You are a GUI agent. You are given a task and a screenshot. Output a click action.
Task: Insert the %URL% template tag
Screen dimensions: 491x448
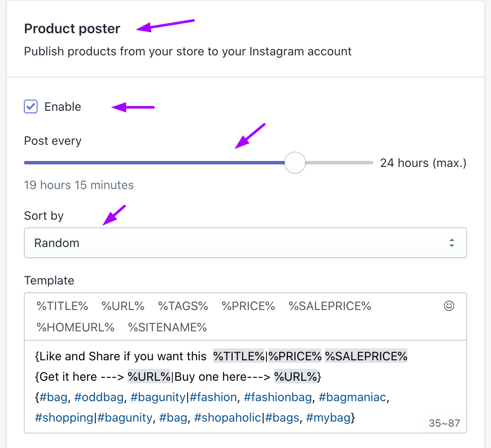click(x=123, y=306)
